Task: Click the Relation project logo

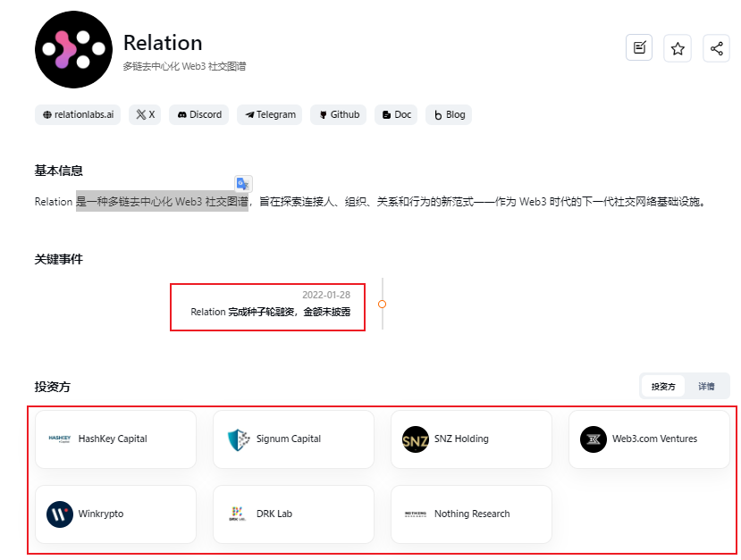Action: 73,50
